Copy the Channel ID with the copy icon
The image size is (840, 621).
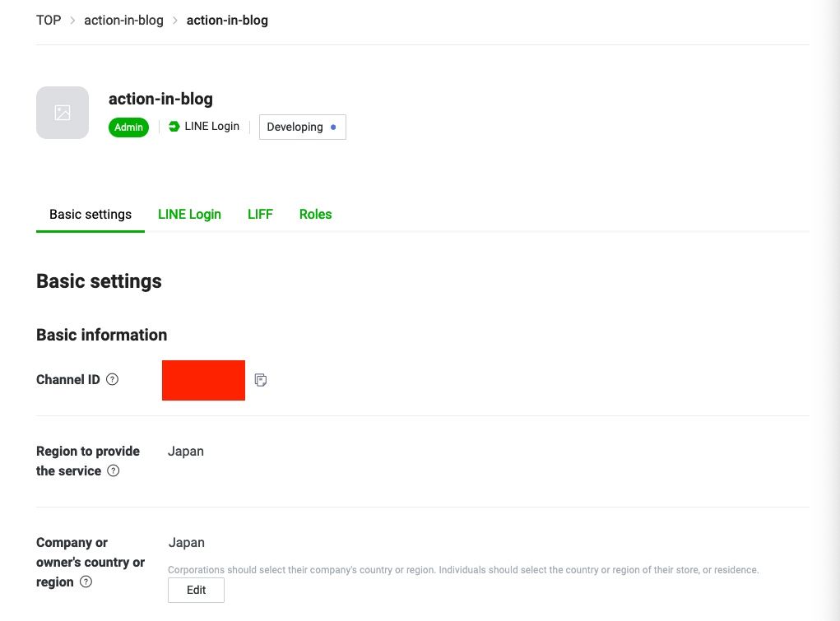(260, 380)
